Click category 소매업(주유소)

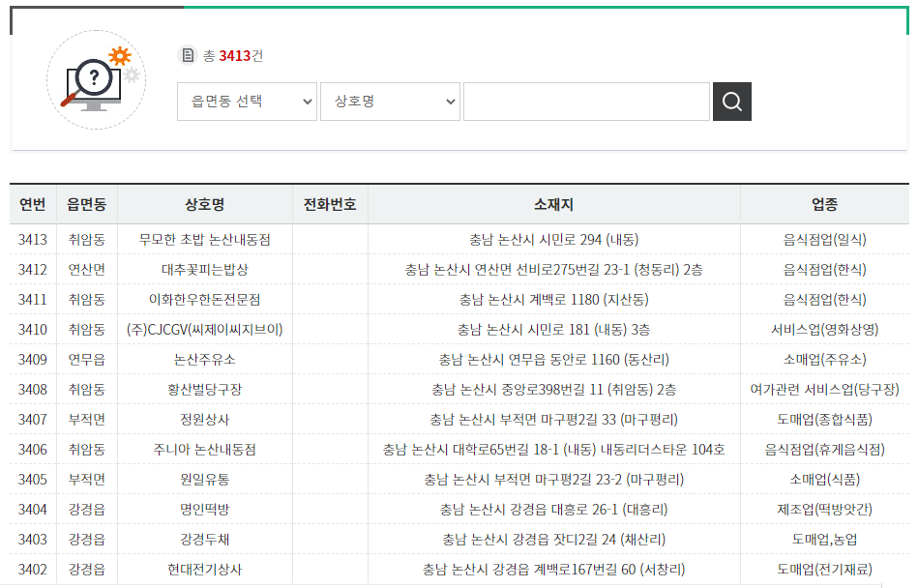[824, 359]
